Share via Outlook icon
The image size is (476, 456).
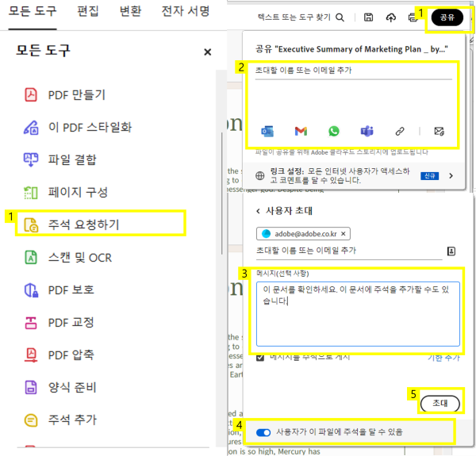[x=267, y=132]
